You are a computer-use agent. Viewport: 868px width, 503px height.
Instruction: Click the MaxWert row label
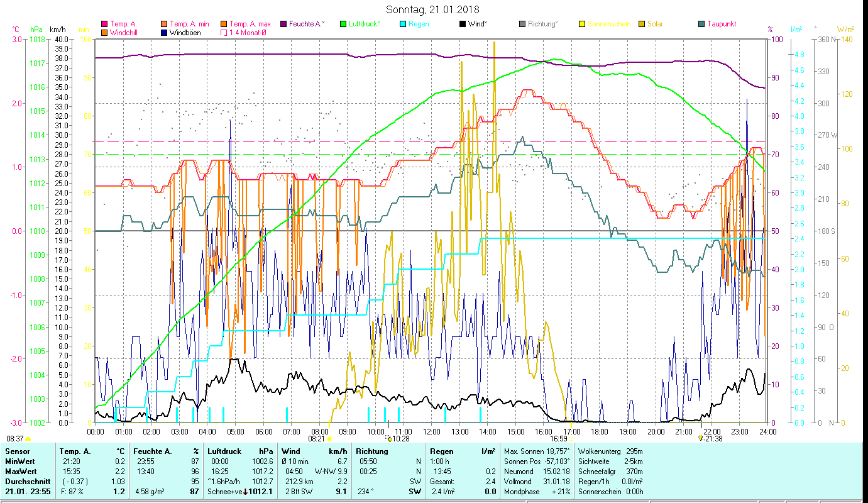22,472
